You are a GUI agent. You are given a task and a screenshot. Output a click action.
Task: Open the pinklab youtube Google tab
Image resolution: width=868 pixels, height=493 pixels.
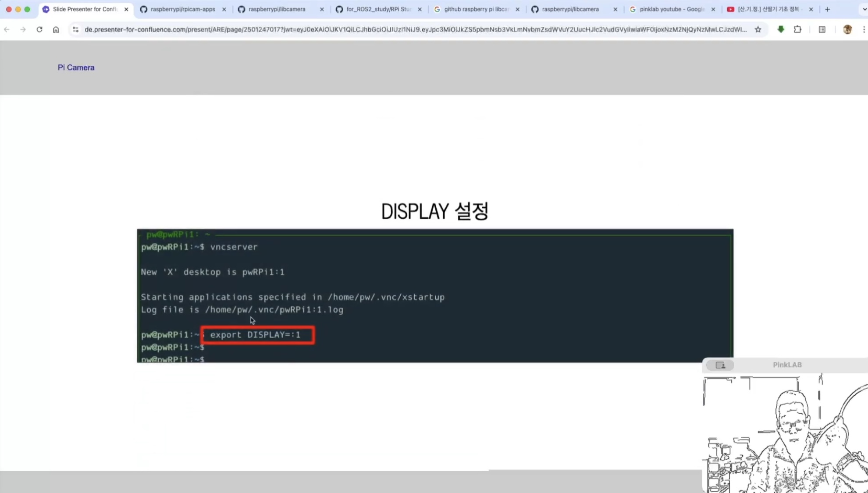pos(671,9)
